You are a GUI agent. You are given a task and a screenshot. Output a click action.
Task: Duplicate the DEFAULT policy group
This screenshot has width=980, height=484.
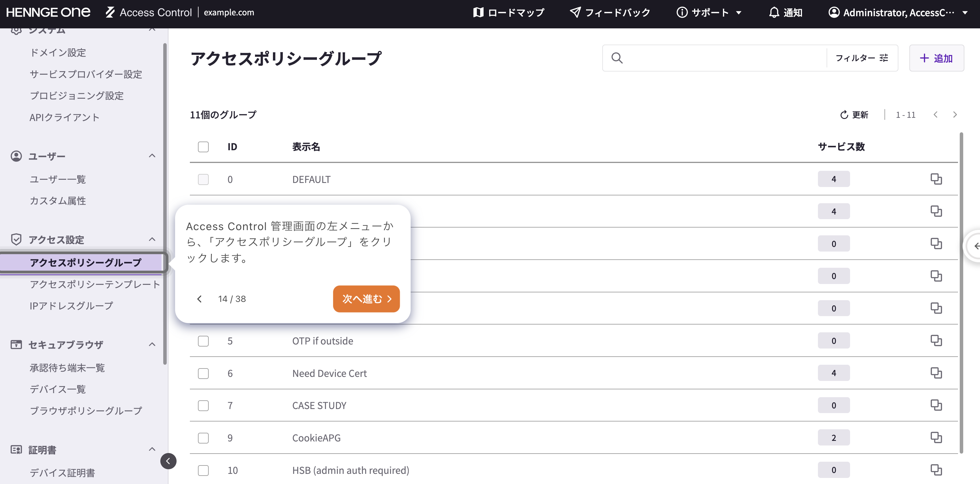click(x=937, y=179)
